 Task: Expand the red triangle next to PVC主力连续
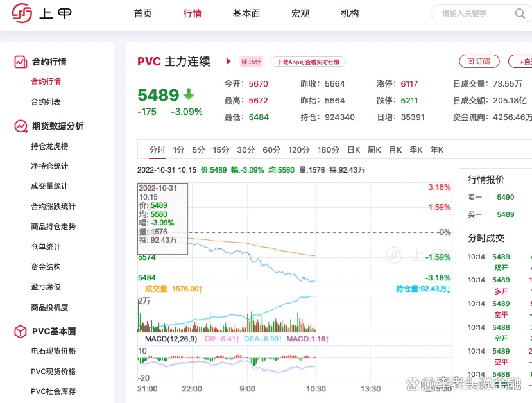click(228, 62)
